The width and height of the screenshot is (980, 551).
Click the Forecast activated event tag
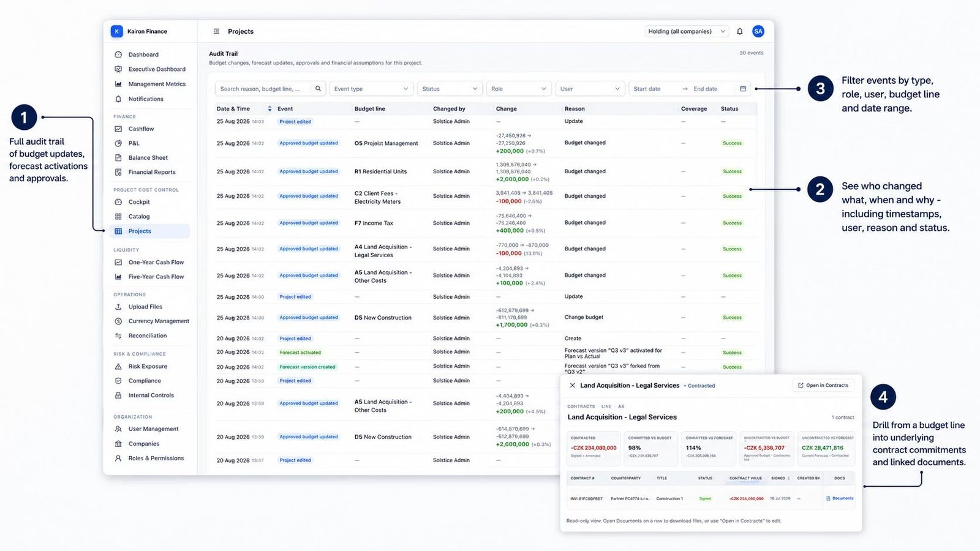pos(300,353)
